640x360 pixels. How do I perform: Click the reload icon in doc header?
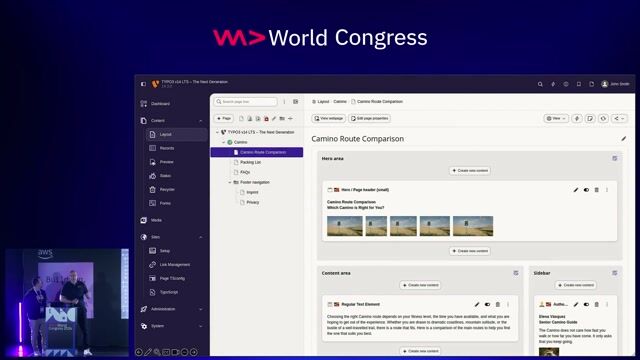[x=603, y=118]
